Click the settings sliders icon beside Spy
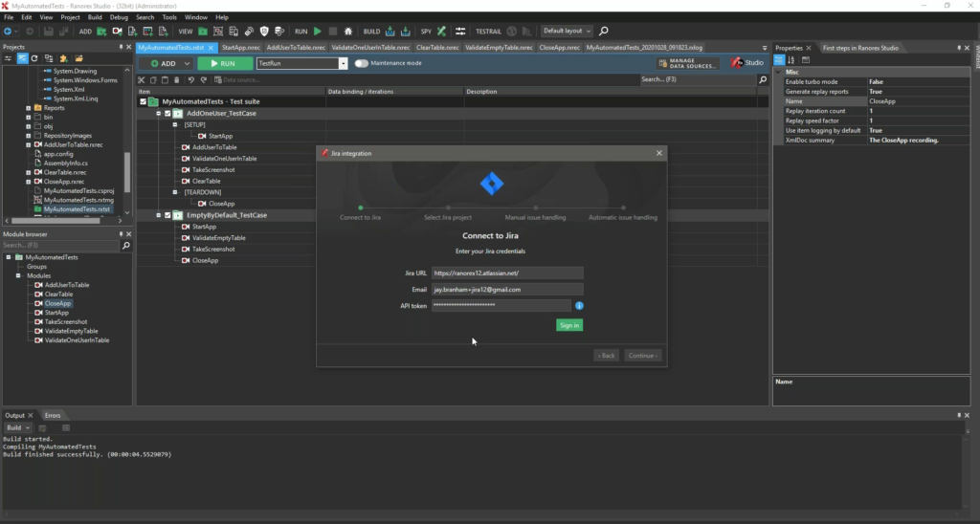Screen dimensions: 980x524 point(460,31)
